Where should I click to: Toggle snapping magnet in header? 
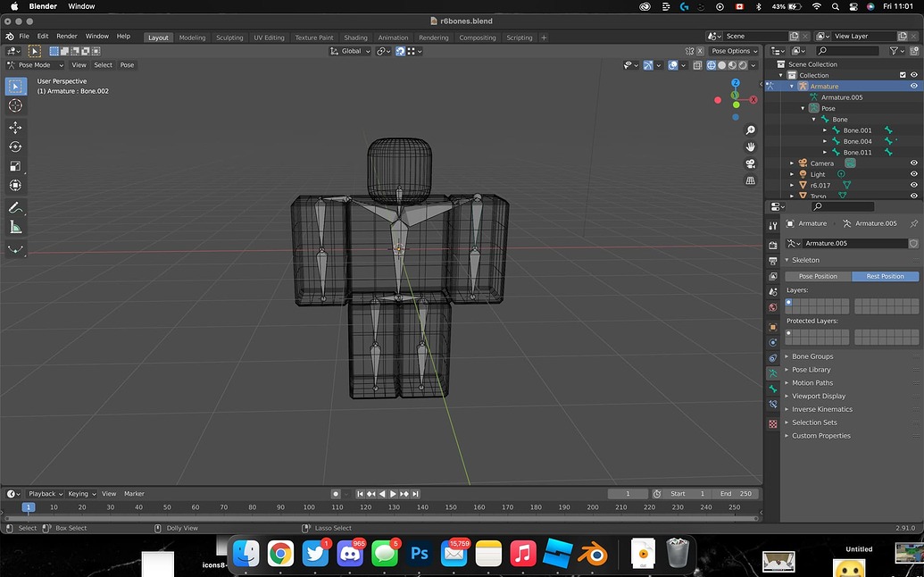400,51
